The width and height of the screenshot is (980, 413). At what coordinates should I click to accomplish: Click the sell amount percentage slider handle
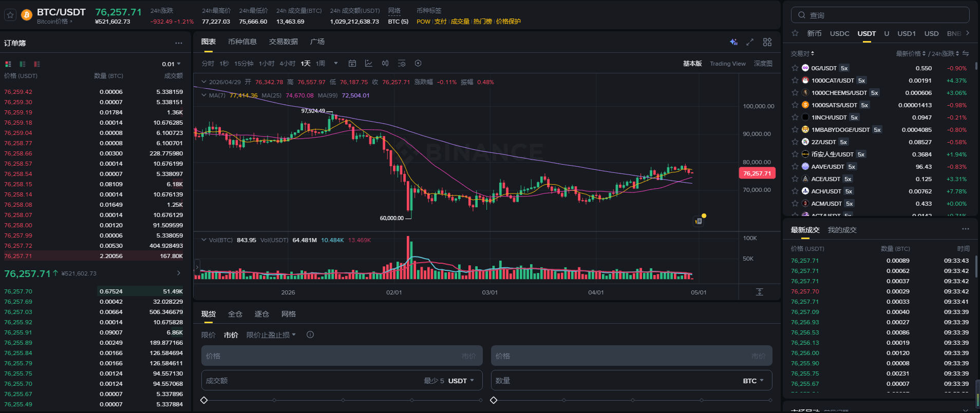[494, 400]
